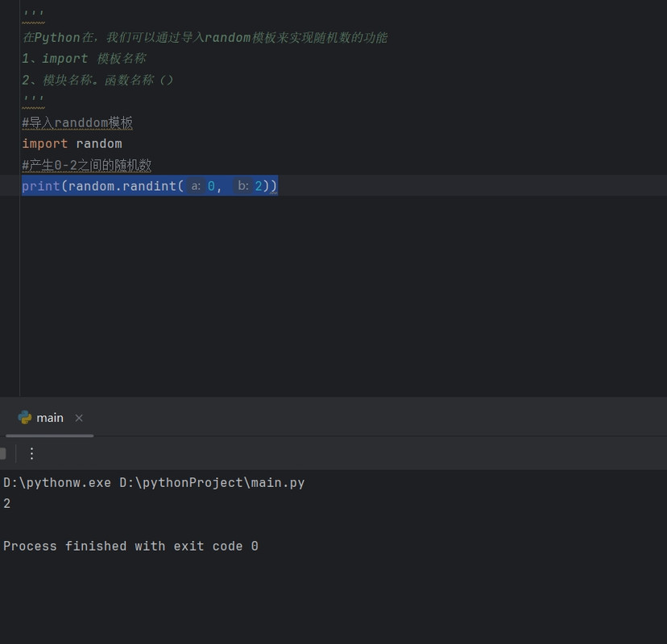Click the comment '#导入randdom模板'

(x=77, y=123)
